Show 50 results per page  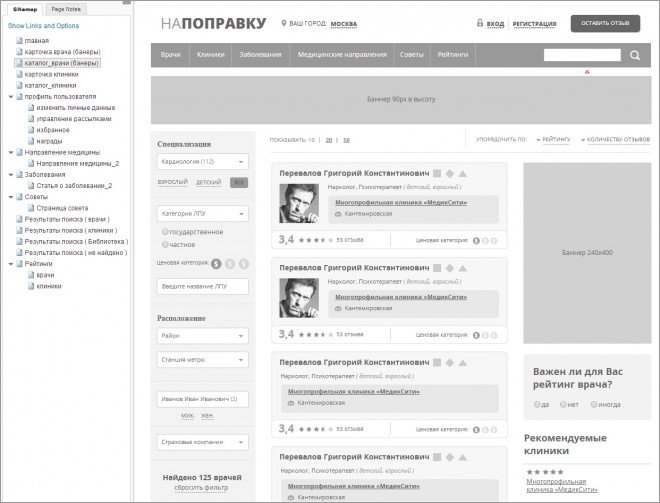click(x=346, y=140)
